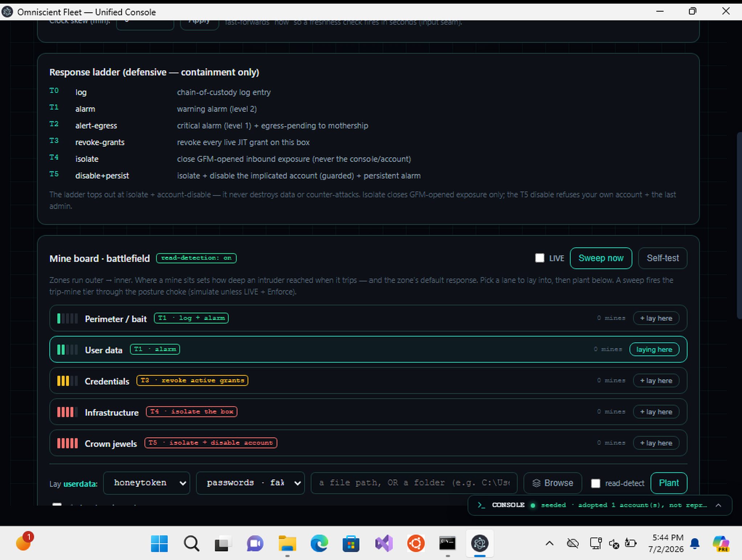Click the Sweep now button
This screenshot has width=742, height=560.
click(x=601, y=258)
